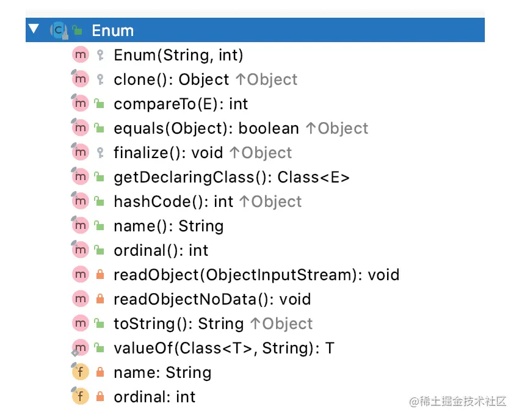Viewport: 519px width, 420px height.
Task: Click the ↑Object link next to equals
Action: (336, 128)
